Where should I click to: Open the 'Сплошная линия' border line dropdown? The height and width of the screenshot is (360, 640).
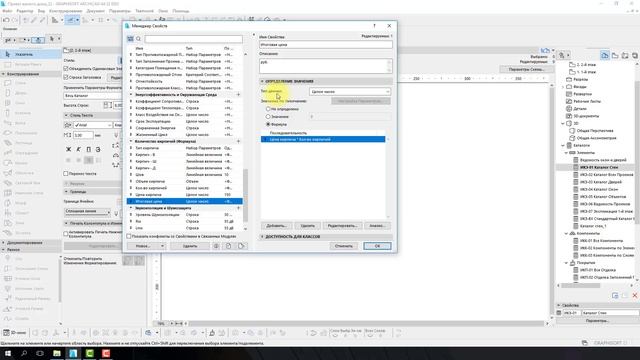[x=87, y=211]
